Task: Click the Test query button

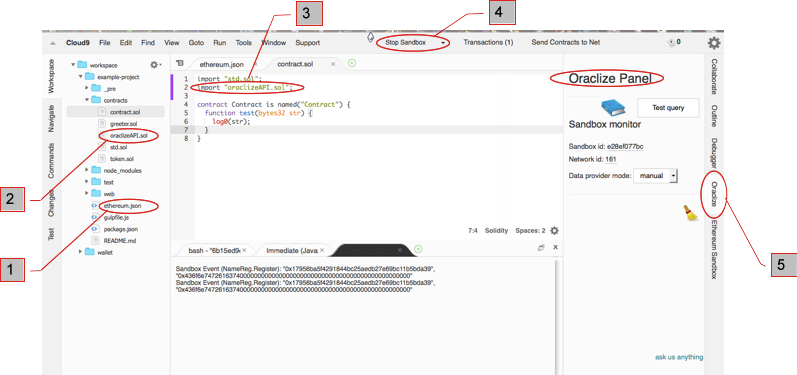Action: [x=668, y=108]
